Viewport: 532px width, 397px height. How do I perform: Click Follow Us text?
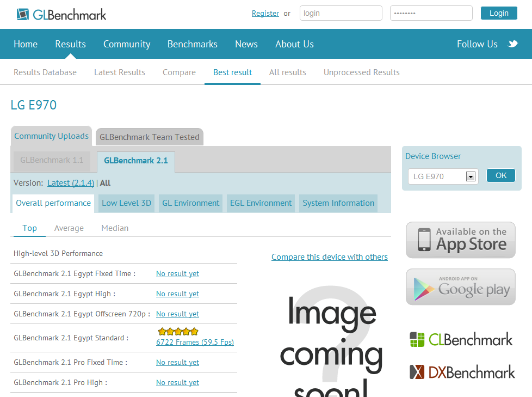click(x=477, y=44)
